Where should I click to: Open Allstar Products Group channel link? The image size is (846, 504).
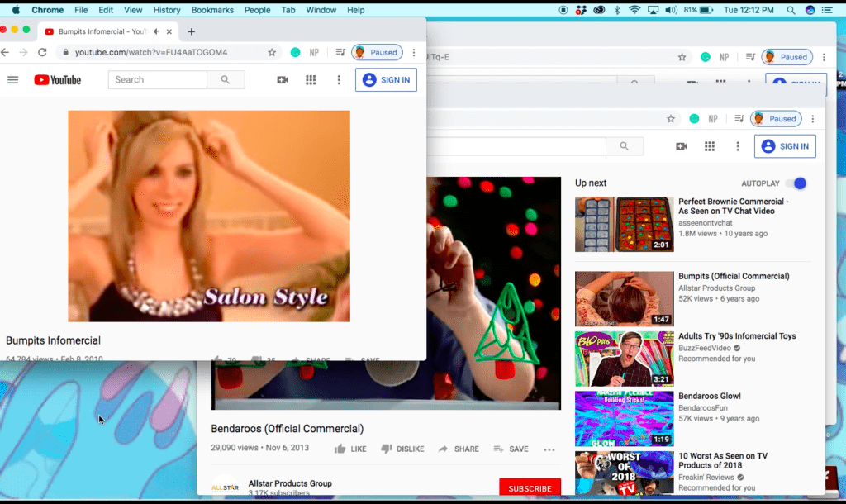click(x=290, y=483)
